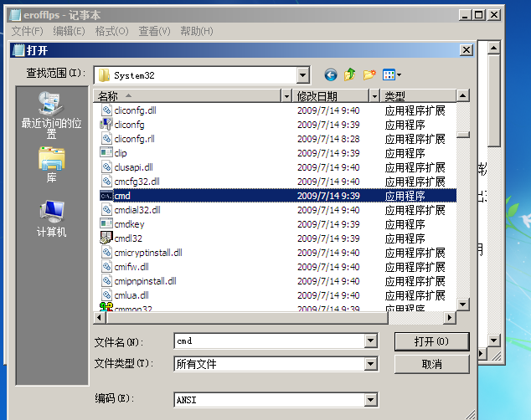Open 计算机 in places bar
This screenshot has width=531, height=420.
pyautogui.click(x=51, y=219)
